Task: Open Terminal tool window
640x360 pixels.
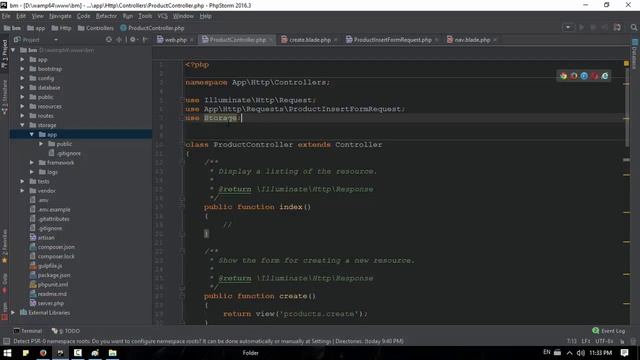Action: point(28,331)
